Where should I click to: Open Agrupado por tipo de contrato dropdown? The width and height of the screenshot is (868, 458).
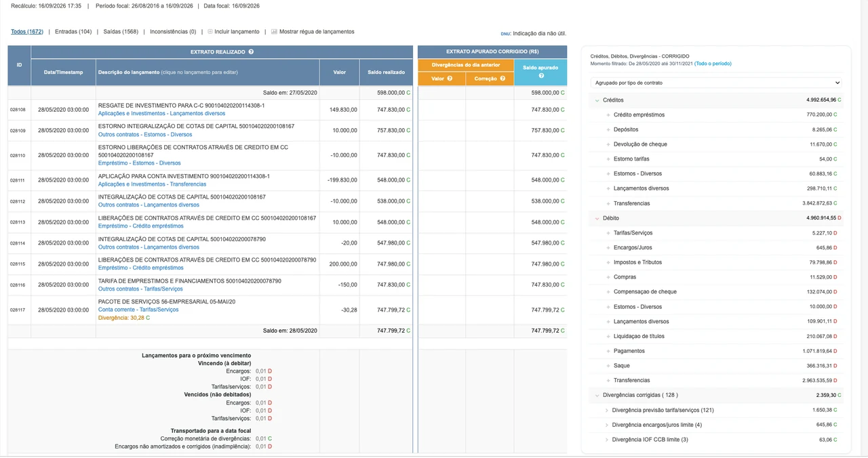[x=717, y=83]
